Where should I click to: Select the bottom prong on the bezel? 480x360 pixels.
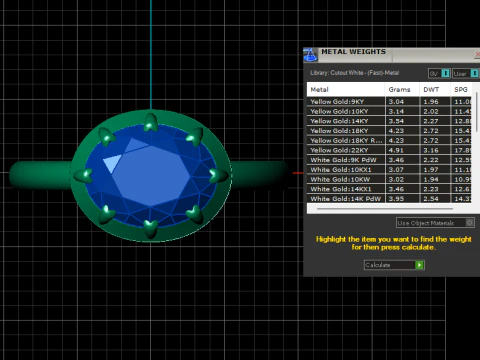[x=151, y=228]
